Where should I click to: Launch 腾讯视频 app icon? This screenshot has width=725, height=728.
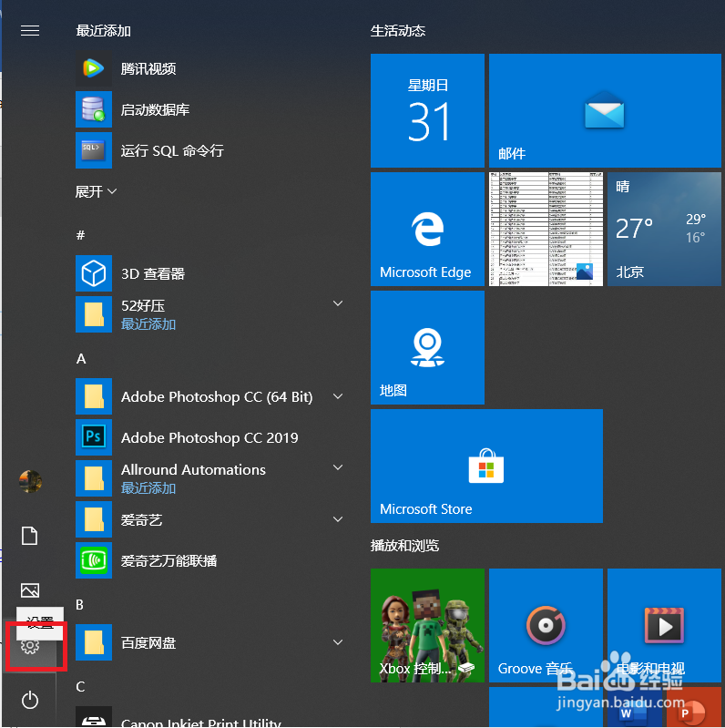click(x=94, y=68)
